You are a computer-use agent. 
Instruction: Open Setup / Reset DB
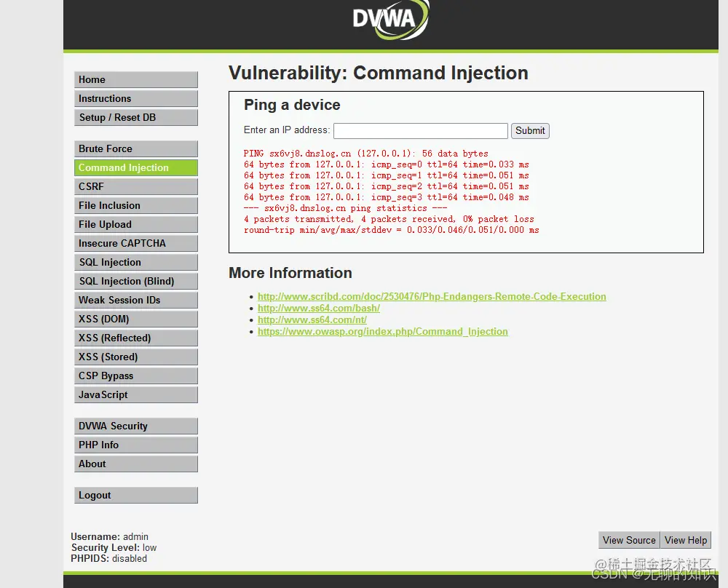[136, 117]
